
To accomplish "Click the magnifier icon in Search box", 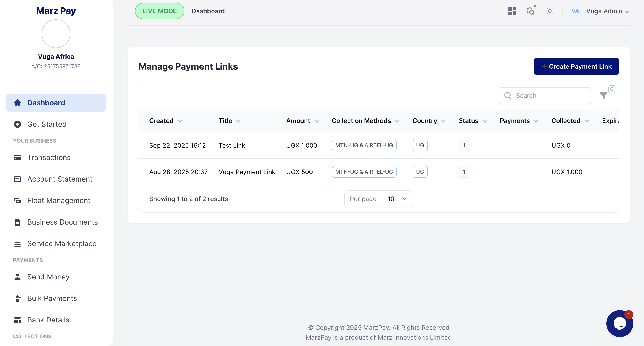I will click(x=508, y=96).
